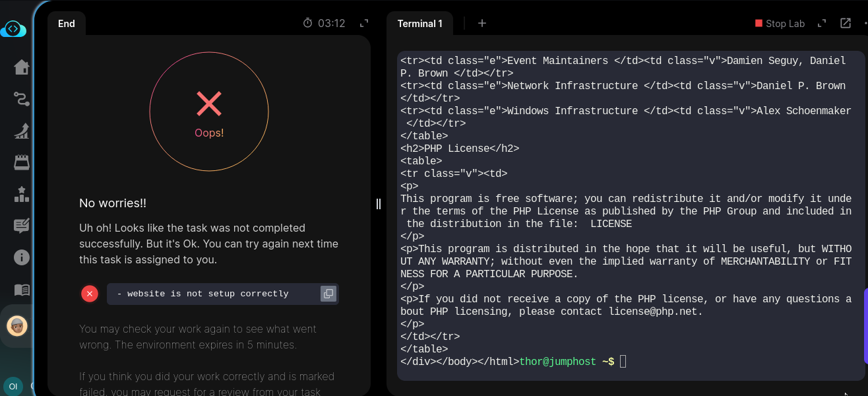Click the large red X Oops icon

click(209, 104)
